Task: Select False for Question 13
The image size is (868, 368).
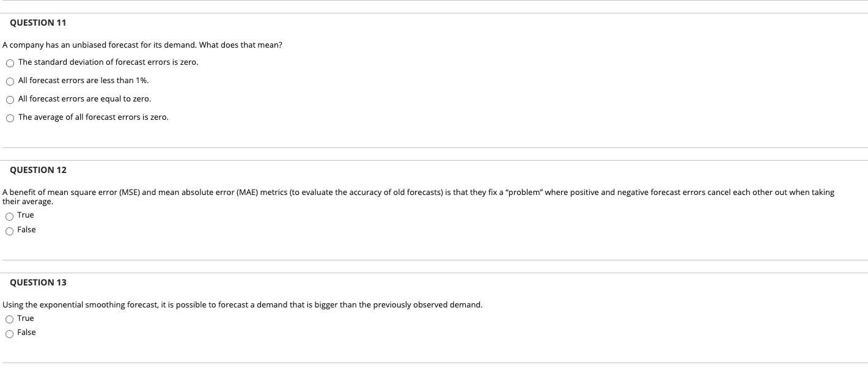Action: tap(9, 333)
